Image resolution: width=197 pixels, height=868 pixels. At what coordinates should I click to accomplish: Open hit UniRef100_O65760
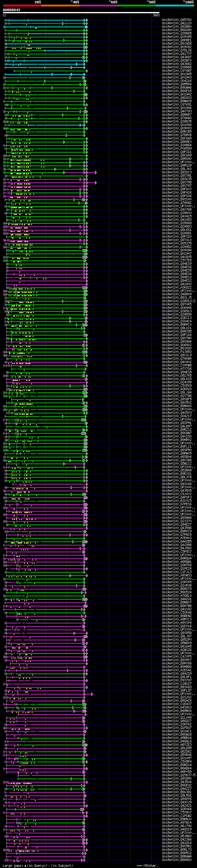tap(177, 20)
